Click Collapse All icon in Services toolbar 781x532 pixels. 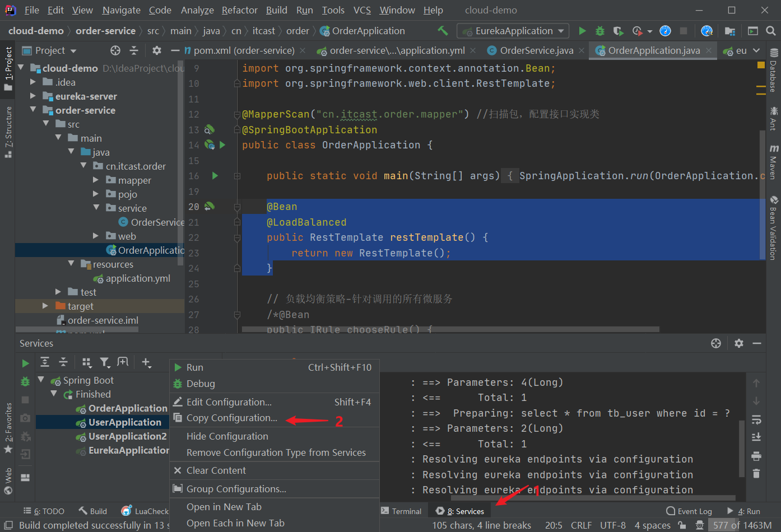pos(63,362)
